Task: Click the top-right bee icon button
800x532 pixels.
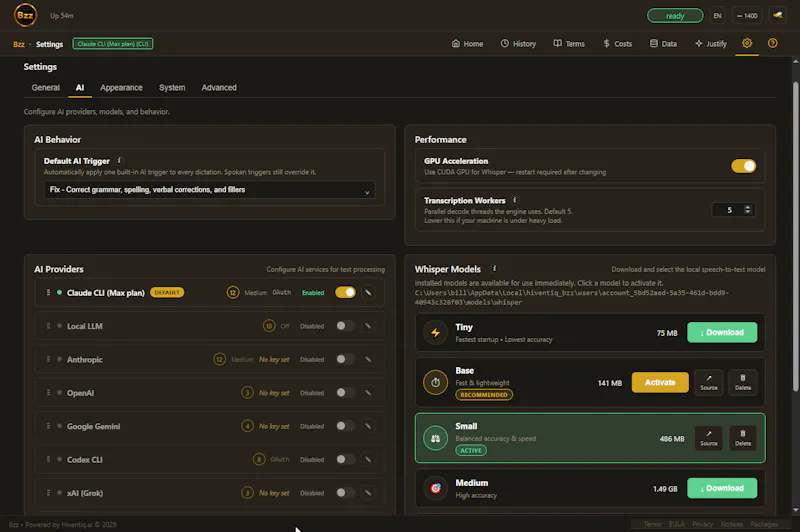Action: [x=778, y=15]
